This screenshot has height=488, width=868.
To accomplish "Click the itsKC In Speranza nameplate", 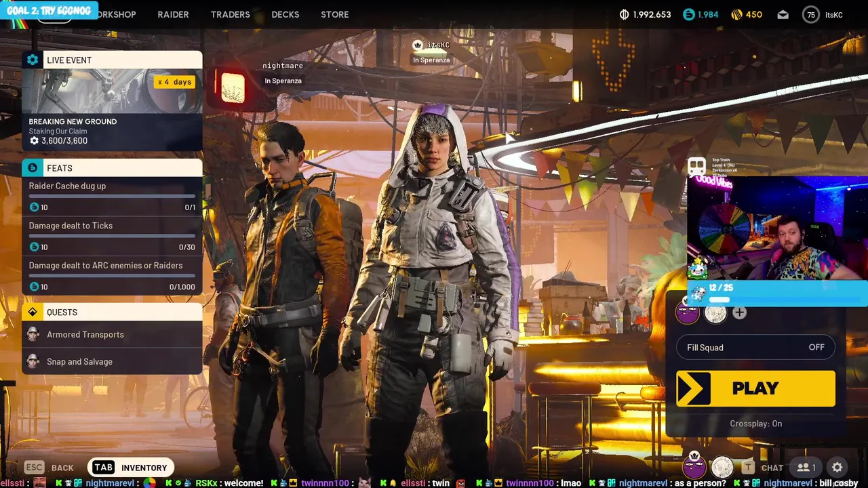I will coord(431,52).
